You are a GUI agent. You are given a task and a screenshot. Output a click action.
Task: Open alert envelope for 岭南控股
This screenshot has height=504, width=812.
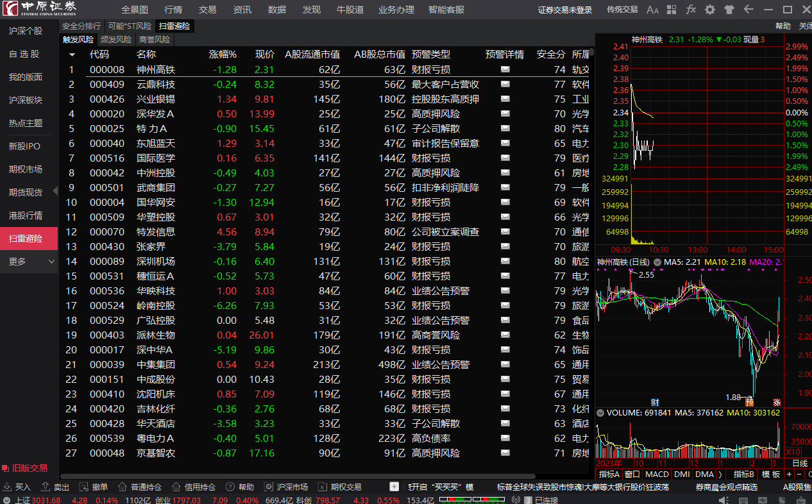point(505,305)
